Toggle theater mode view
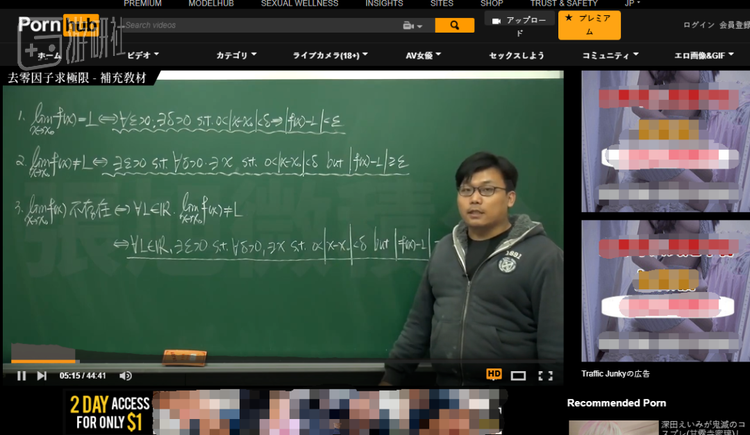750x435 pixels. [518, 376]
